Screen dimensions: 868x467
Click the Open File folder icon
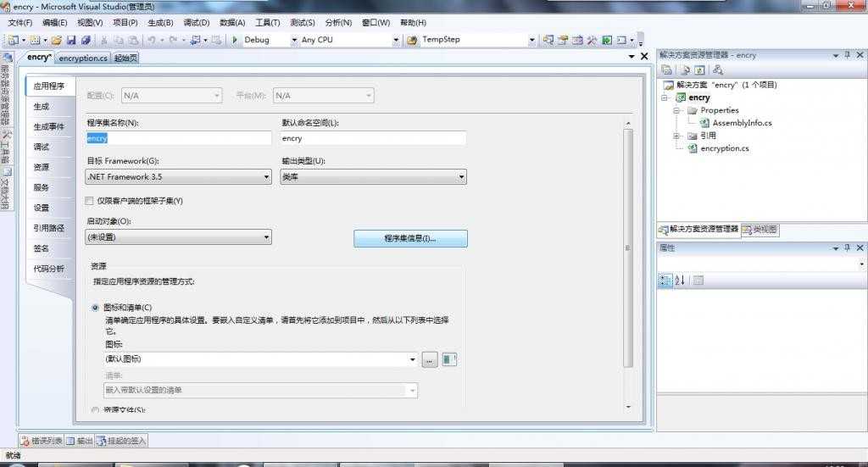[57, 40]
